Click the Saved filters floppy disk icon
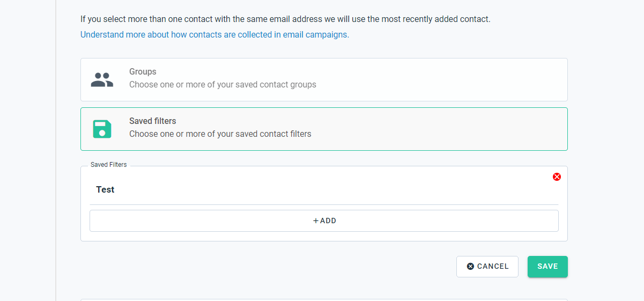The image size is (644, 301). pos(102,129)
